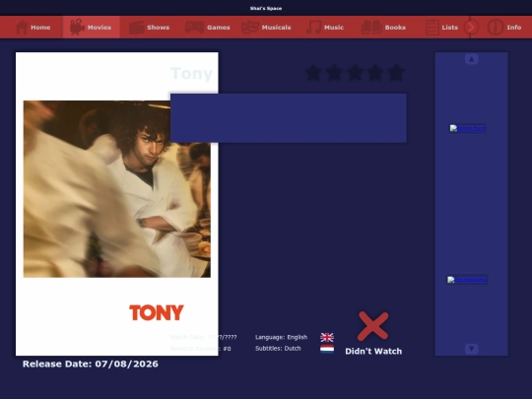Rate Tony two stars
This screenshot has height=399, width=532.
(334, 73)
